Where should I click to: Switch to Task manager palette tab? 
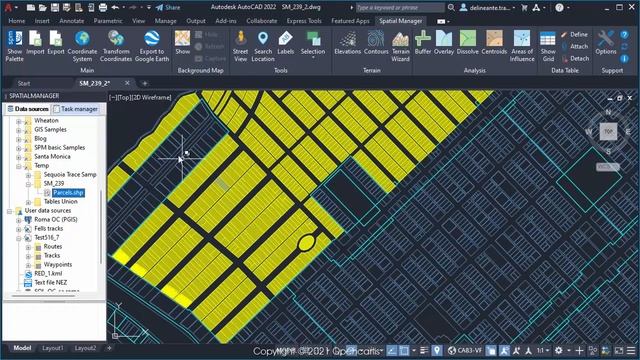coord(76,109)
